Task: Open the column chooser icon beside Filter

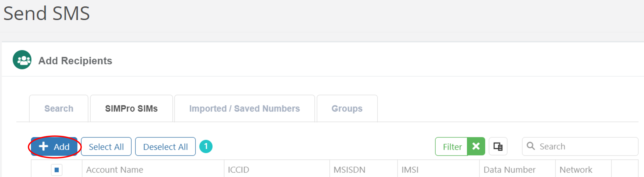Action: click(498, 146)
